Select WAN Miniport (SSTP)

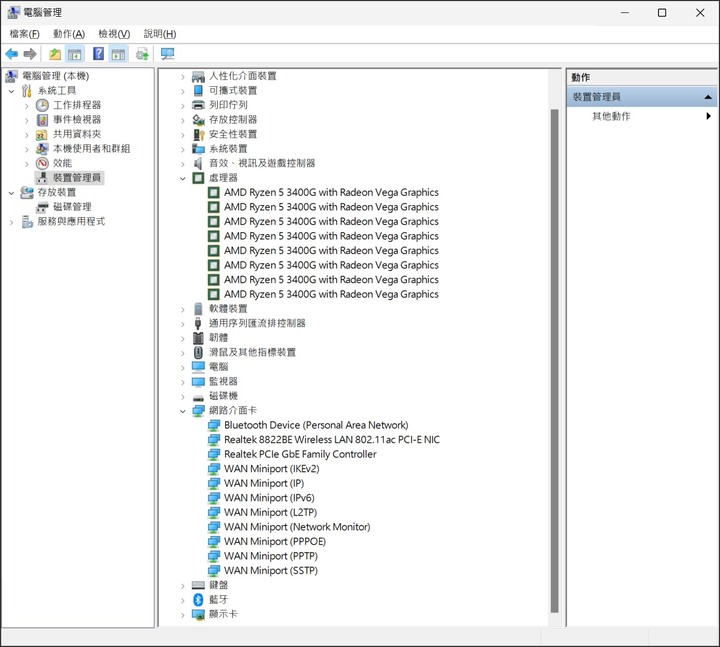(271, 570)
